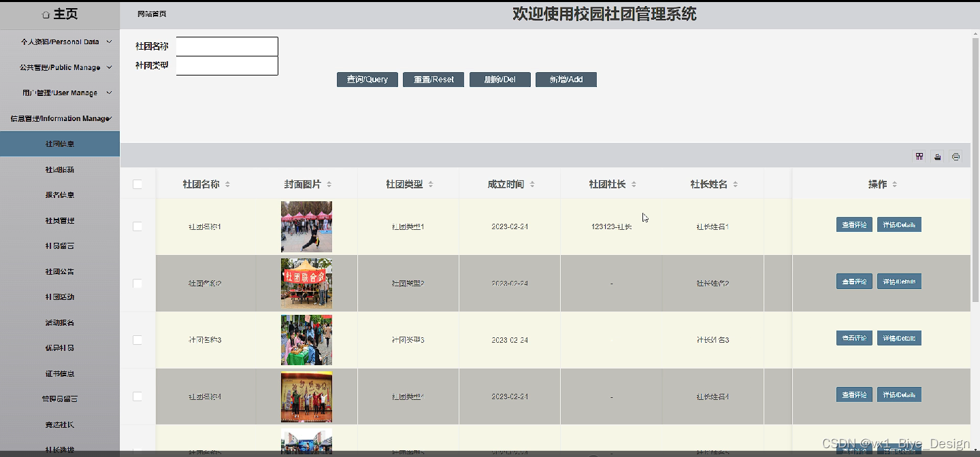980x457 pixels.
Task: Open 活动报名 in the sidebar
Action: coord(60,322)
